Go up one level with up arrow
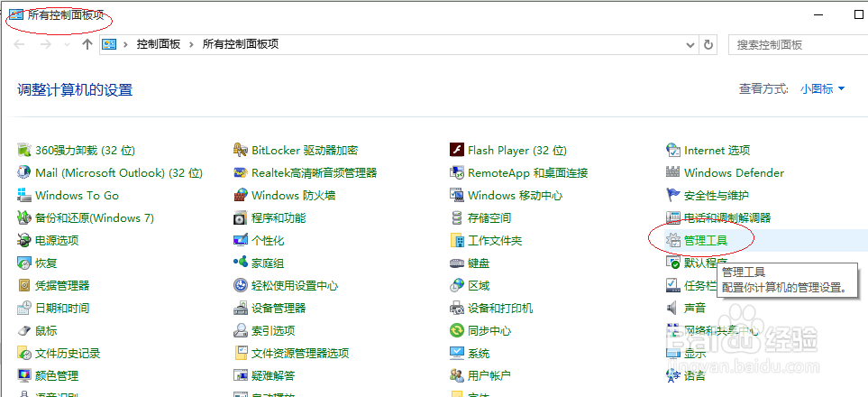Viewport: 868px width, 397px height. click(87, 45)
